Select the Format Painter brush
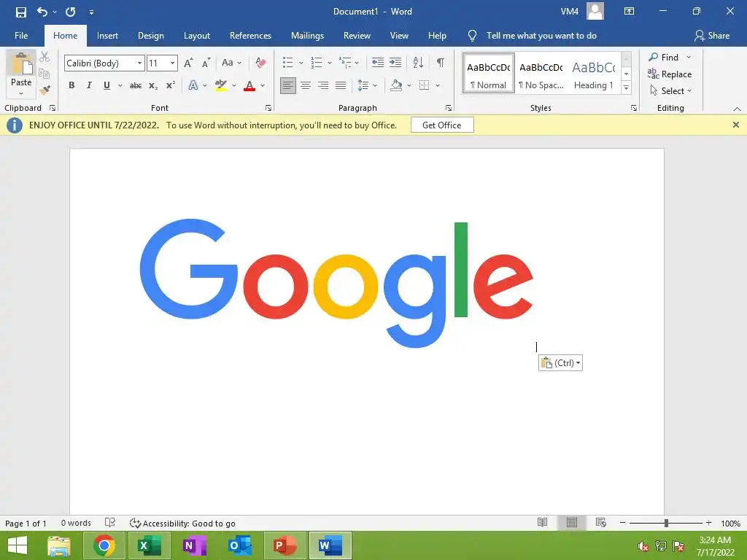The image size is (747, 560). 44,90
